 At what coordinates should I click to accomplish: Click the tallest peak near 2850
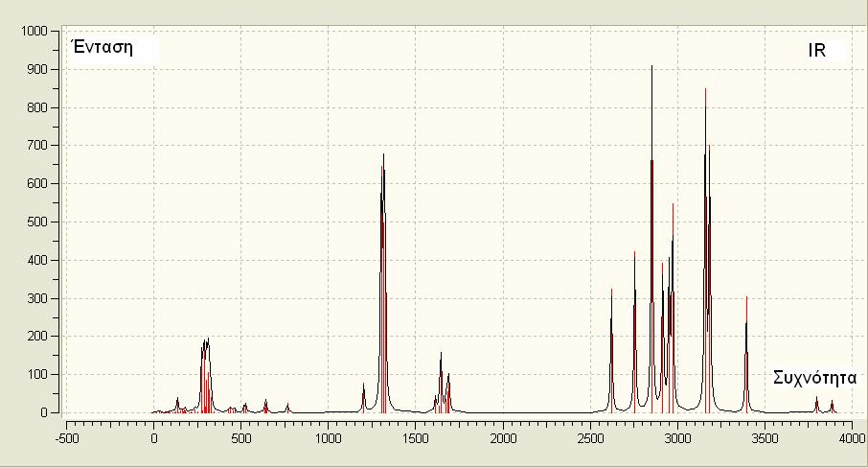click(x=651, y=238)
